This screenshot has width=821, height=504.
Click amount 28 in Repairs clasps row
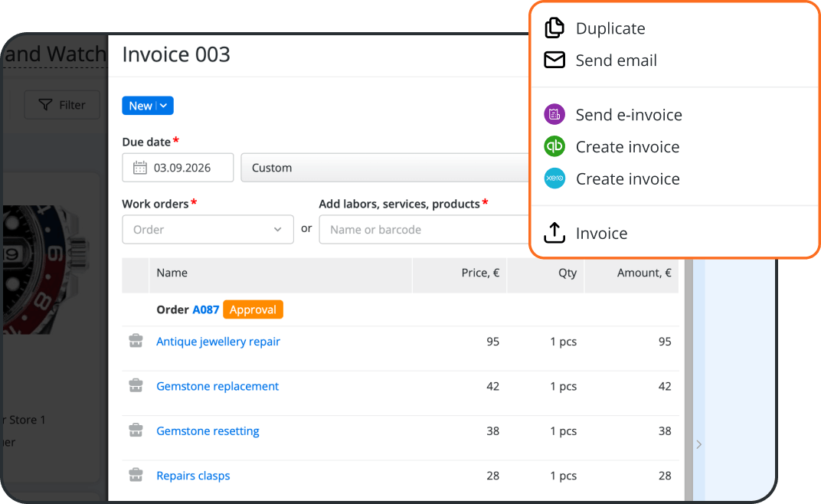[665, 476]
